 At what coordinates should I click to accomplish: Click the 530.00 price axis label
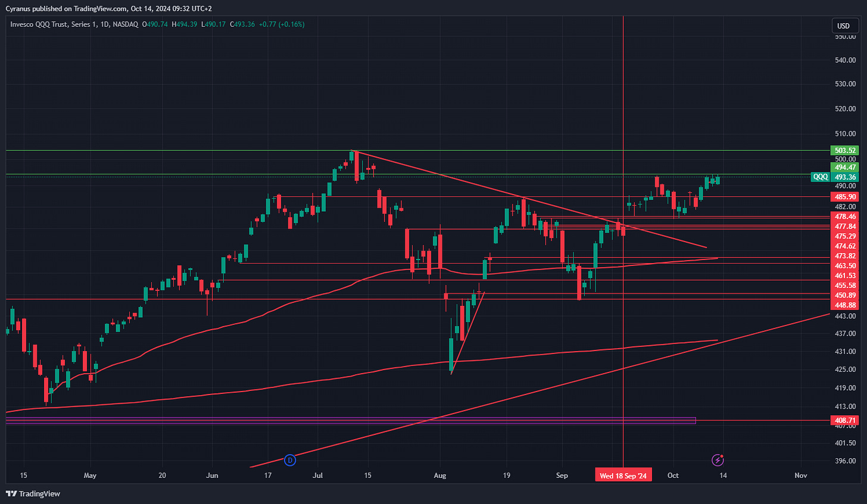[845, 84]
